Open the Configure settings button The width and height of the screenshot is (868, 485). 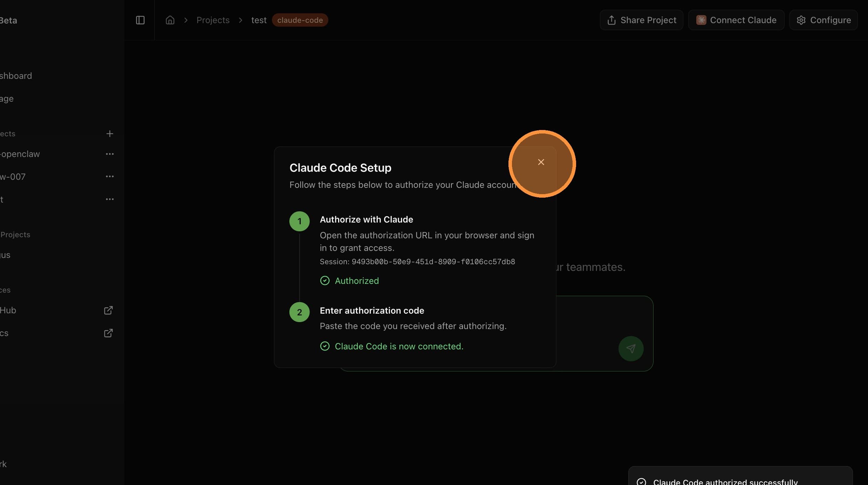[823, 20]
